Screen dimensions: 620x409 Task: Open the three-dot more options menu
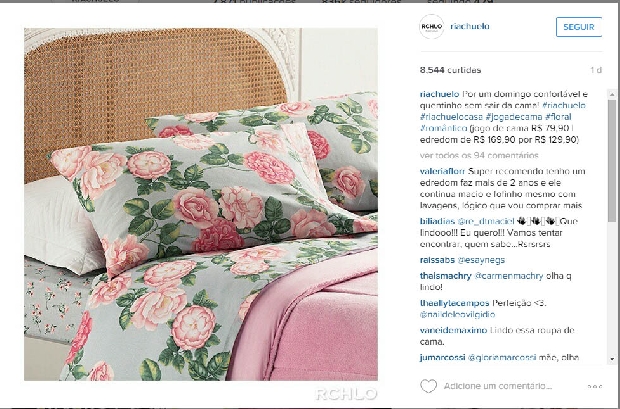point(595,386)
